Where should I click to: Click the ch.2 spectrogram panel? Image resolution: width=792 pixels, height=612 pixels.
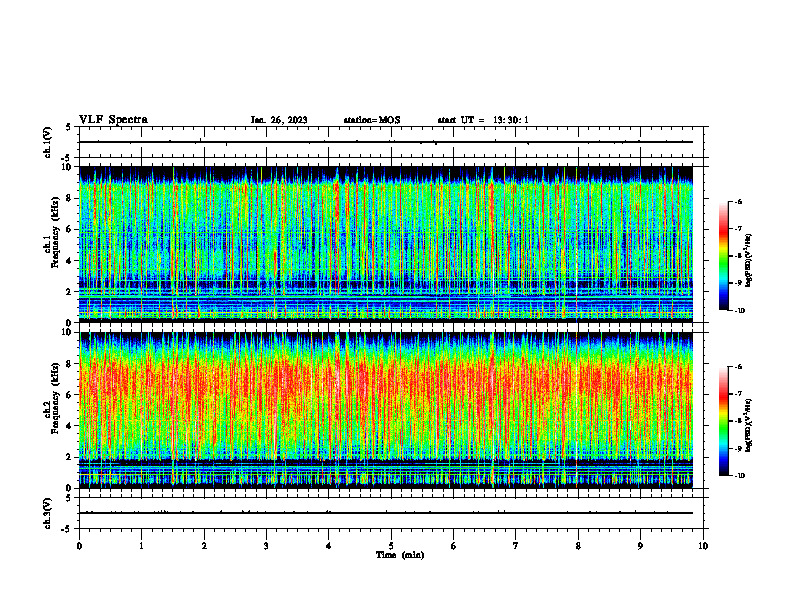(386, 410)
